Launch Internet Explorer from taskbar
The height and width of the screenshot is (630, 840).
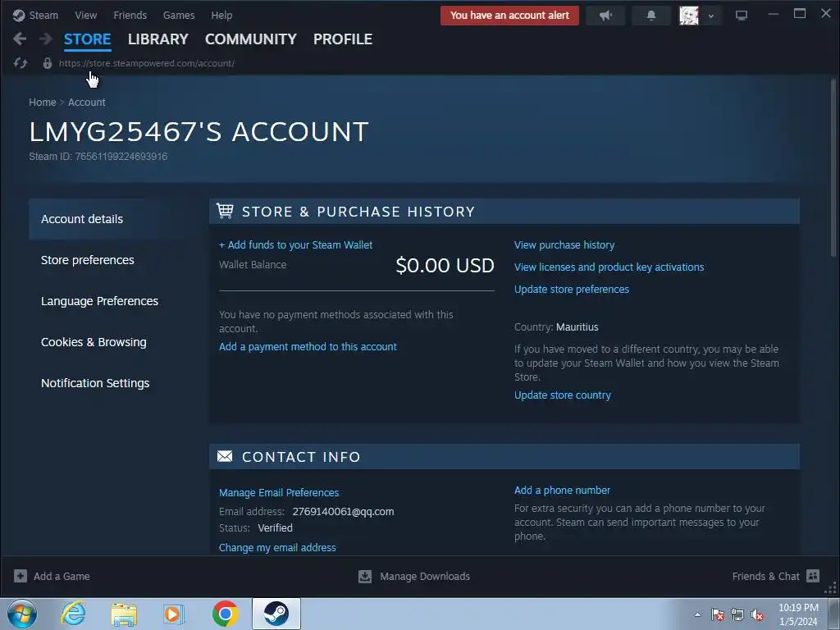tap(73, 614)
